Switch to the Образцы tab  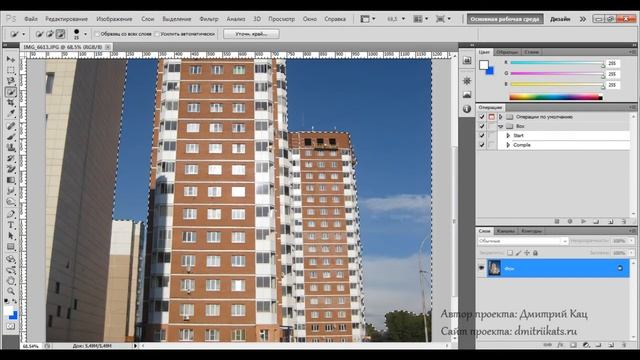coord(507,52)
